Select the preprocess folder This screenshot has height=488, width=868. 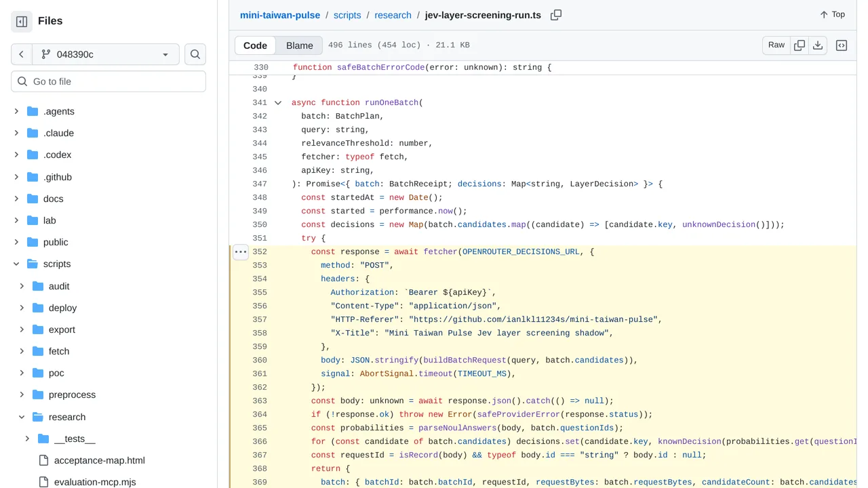click(x=72, y=394)
